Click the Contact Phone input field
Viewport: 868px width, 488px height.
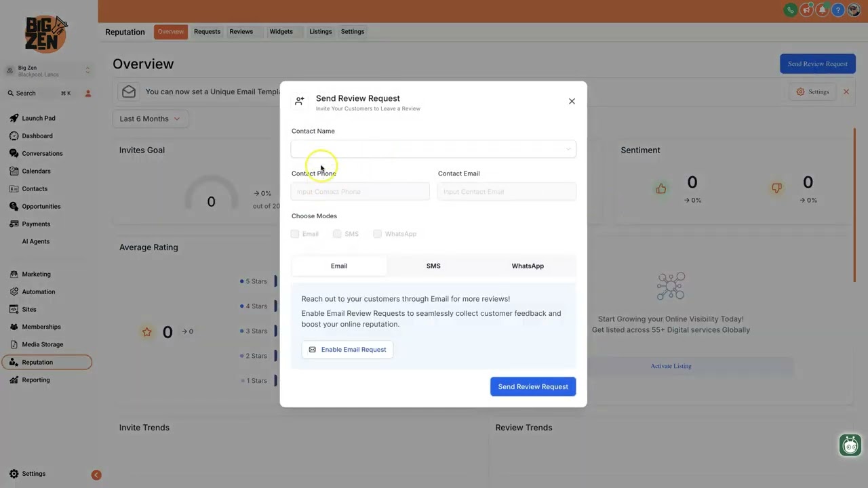pyautogui.click(x=360, y=192)
